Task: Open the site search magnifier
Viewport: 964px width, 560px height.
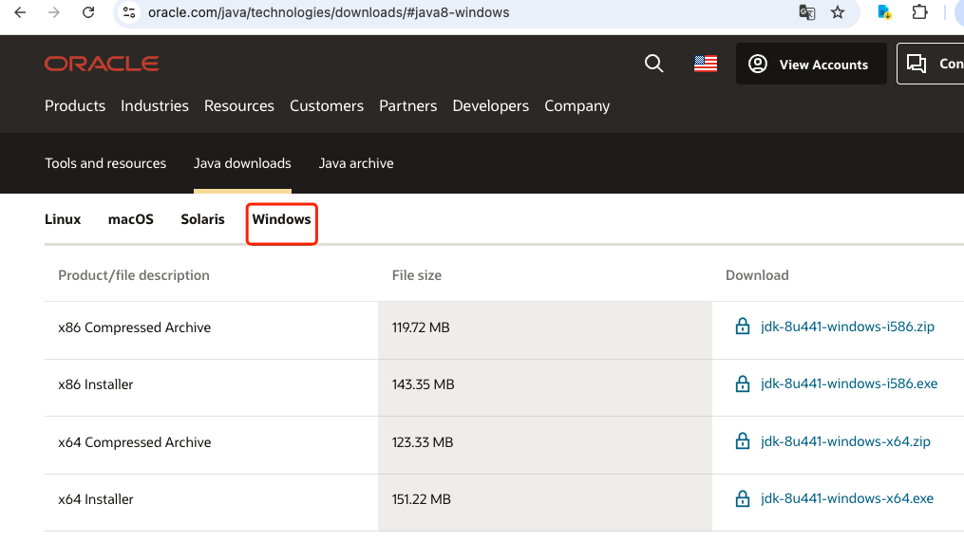Action: click(653, 64)
